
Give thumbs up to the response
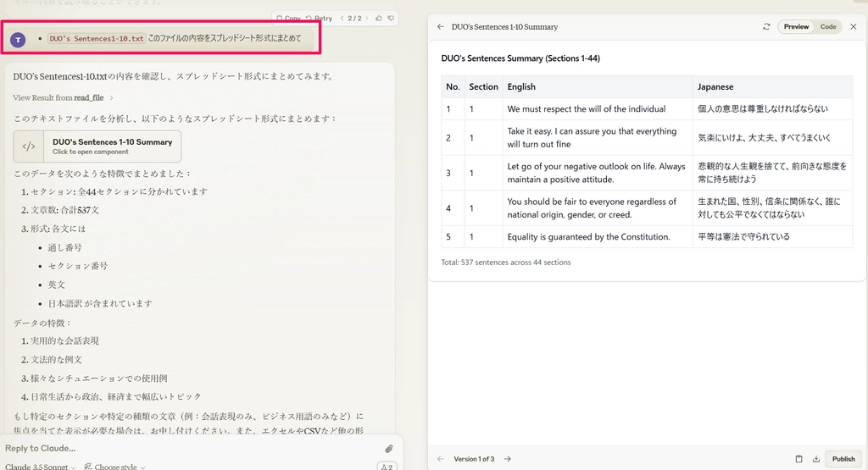coord(379,19)
